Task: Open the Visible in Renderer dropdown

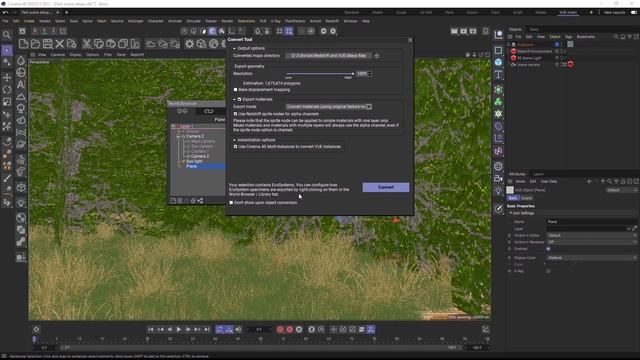Action: coord(592,242)
